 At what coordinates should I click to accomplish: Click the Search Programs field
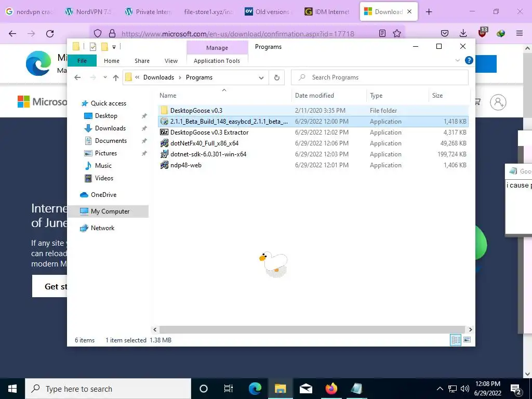click(x=380, y=77)
